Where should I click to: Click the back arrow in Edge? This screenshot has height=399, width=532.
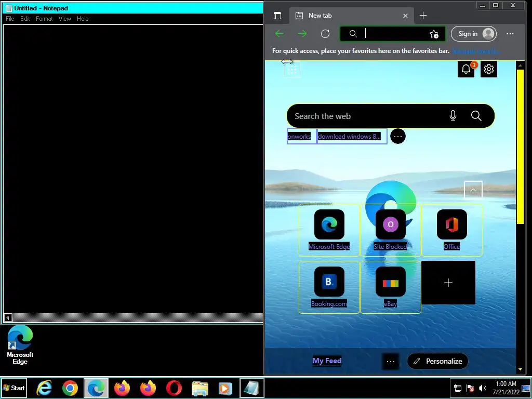pyautogui.click(x=280, y=34)
